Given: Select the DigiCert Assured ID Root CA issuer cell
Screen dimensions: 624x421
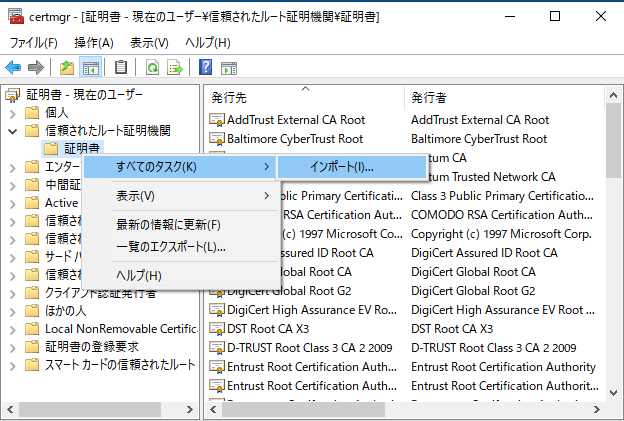Looking at the screenshot, I should point(484,253).
